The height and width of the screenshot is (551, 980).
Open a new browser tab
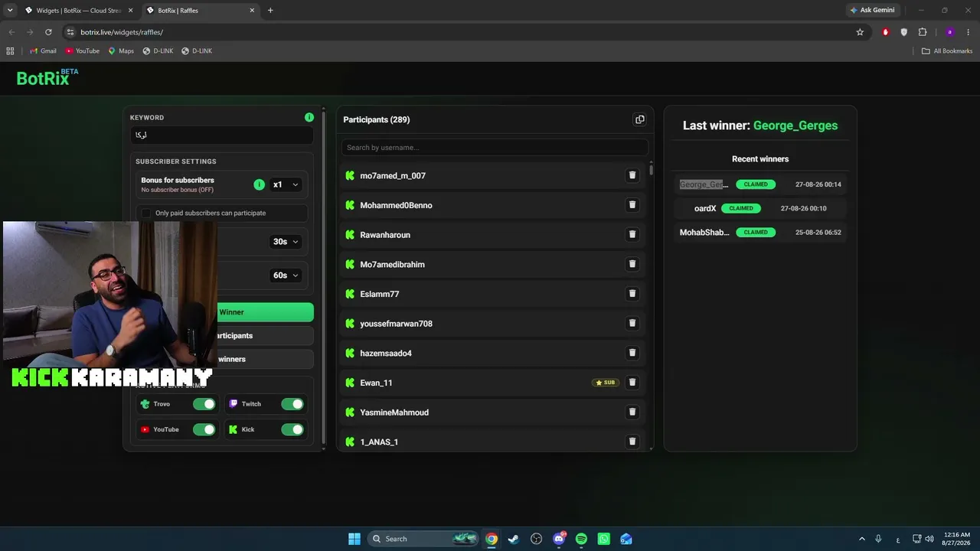[x=270, y=11]
